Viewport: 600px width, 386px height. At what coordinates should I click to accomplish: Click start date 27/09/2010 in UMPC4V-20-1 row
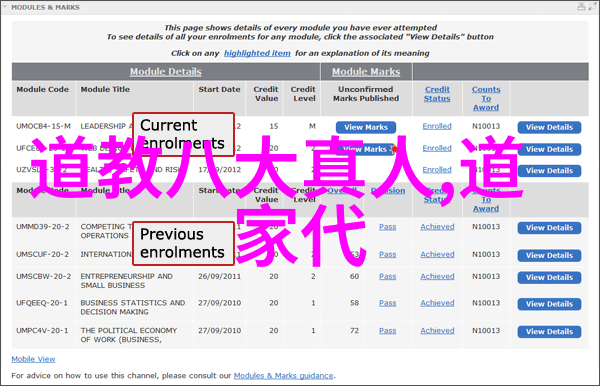pyautogui.click(x=220, y=331)
